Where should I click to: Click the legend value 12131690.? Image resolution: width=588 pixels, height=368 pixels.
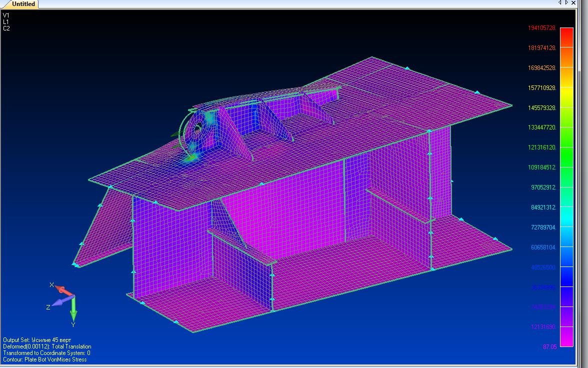(543, 326)
